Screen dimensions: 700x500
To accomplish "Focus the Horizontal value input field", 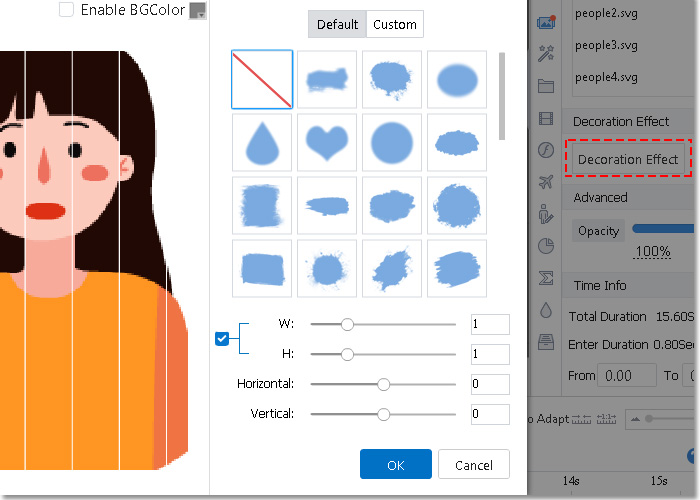I will point(490,384).
